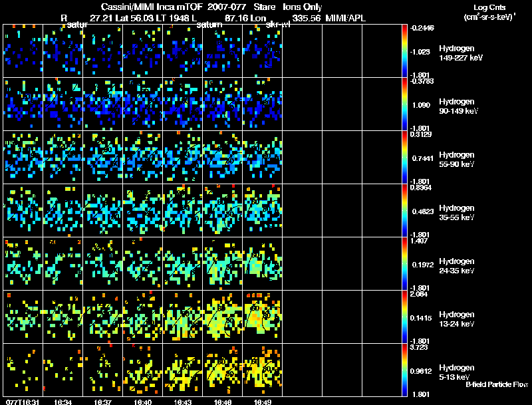Click the 'Log Cnts' colorbar heading
Image resolution: width=532 pixels, height=405 pixels.
click(489, 8)
